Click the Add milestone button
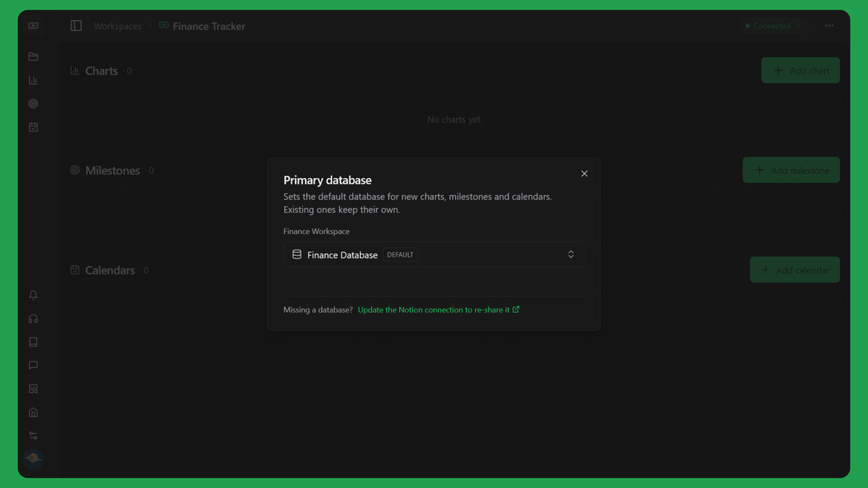Image resolution: width=868 pixels, height=488 pixels. [791, 170]
